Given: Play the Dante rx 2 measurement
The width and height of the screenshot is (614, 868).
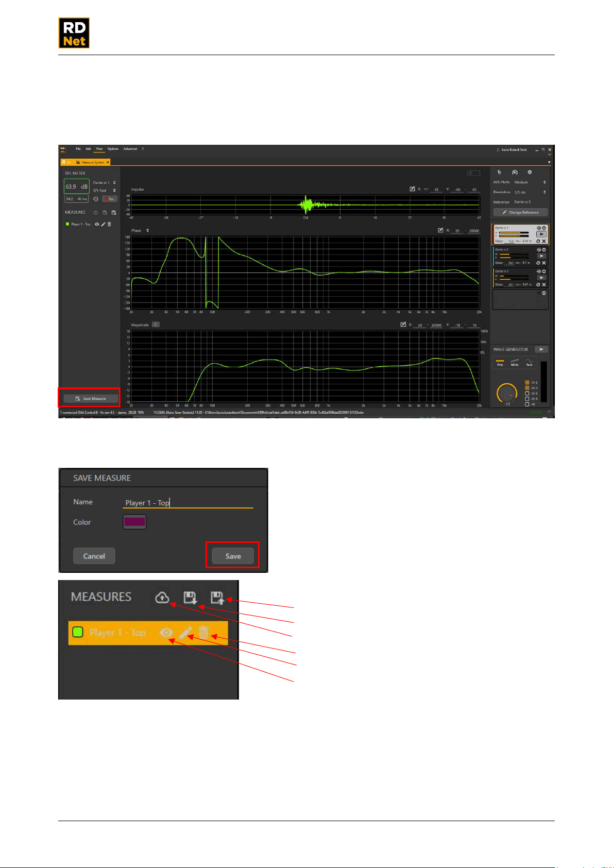Looking at the screenshot, I should (x=541, y=256).
